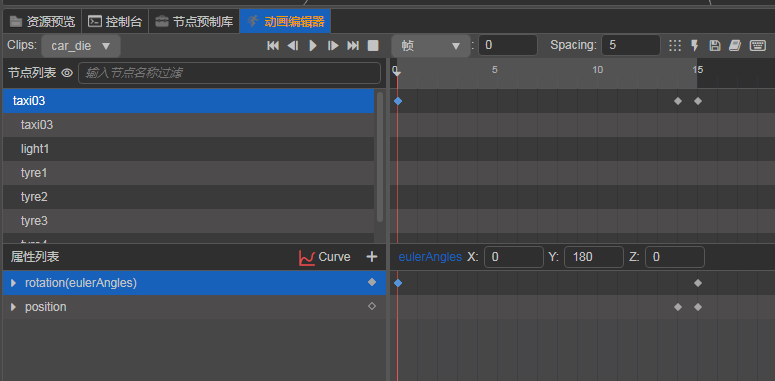Toggle position property keyframe diamond
The height and width of the screenshot is (381, 775).
(372, 306)
